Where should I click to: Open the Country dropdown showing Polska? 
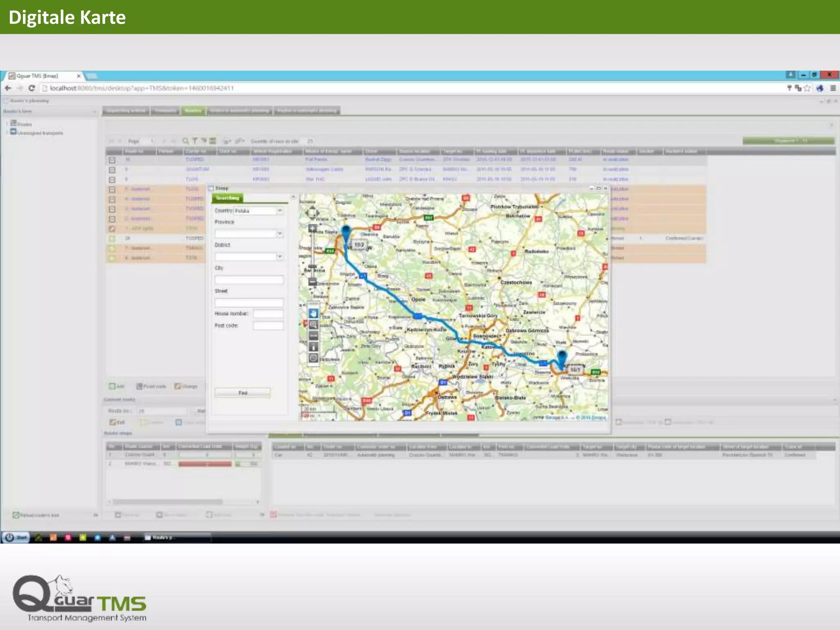[280, 211]
